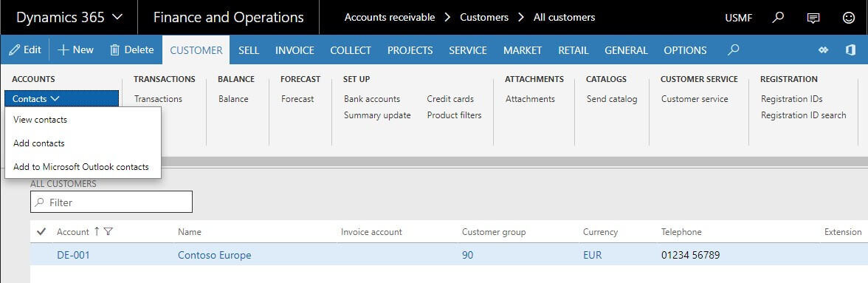Click the ribbon search magnifier icon
The height and width of the screenshot is (283, 868).
tap(734, 50)
